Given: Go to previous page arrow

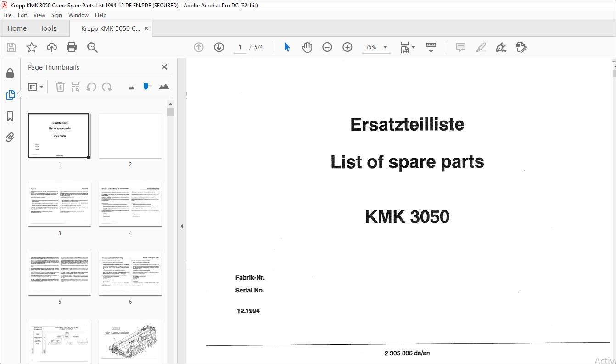Looking at the screenshot, I should point(199,47).
